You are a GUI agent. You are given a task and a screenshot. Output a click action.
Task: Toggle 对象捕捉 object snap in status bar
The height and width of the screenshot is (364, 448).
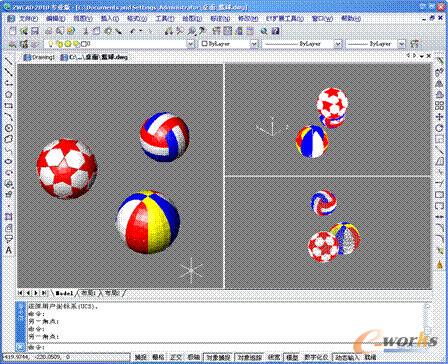(x=218, y=357)
